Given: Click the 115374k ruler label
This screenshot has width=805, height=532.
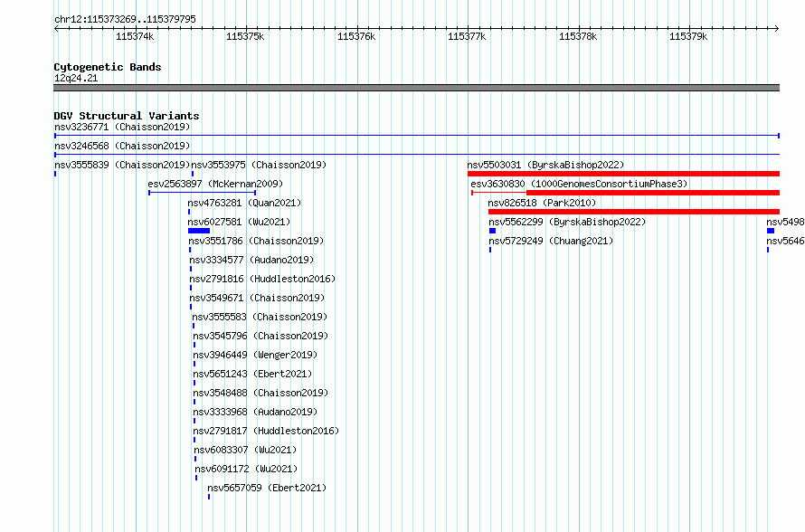Looking at the screenshot, I should tap(135, 36).
